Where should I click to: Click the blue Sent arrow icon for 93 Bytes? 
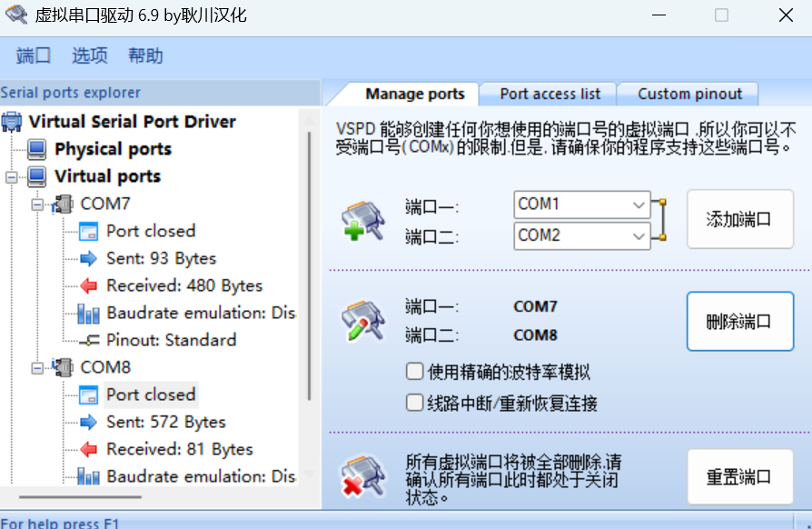click(x=88, y=258)
